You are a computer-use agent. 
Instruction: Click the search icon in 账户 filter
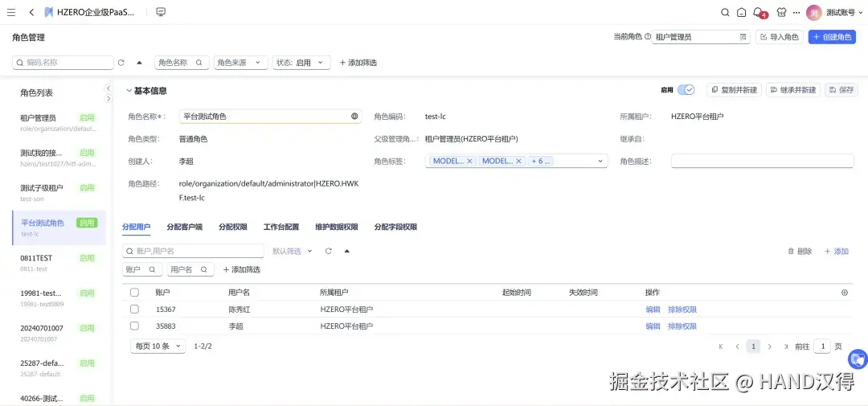click(x=152, y=270)
